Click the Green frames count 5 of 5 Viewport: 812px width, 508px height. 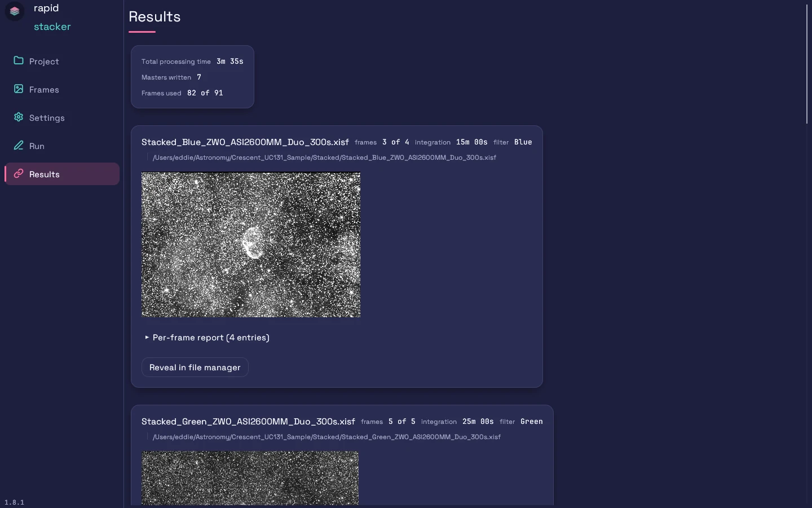point(402,422)
